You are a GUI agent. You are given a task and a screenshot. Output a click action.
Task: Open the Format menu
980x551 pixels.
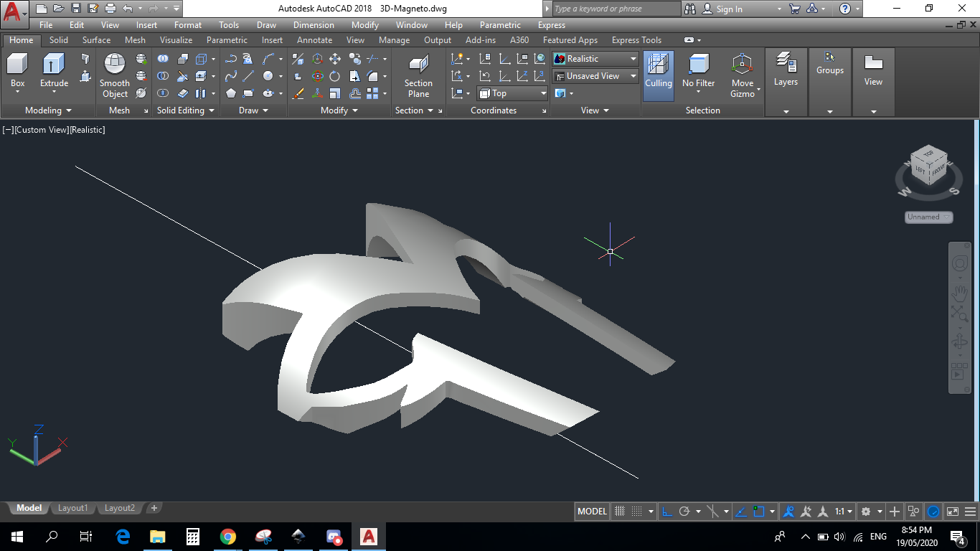click(188, 25)
